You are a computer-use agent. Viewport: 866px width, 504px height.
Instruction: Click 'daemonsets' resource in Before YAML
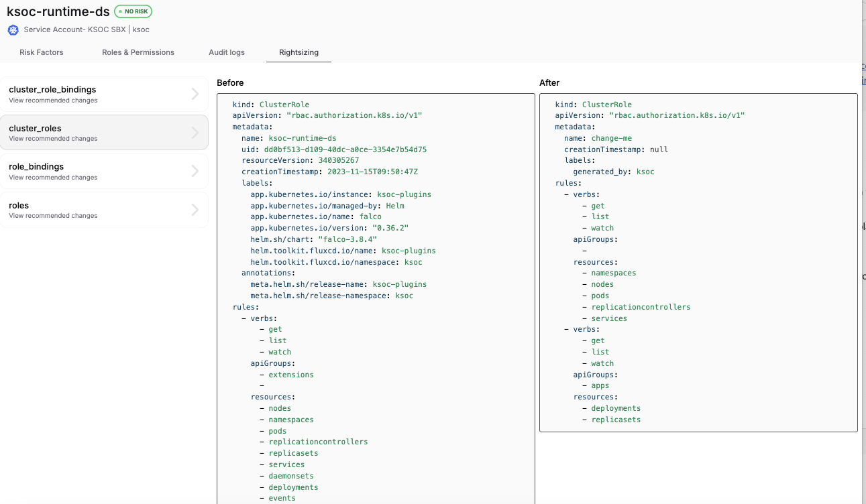(x=291, y=476)
